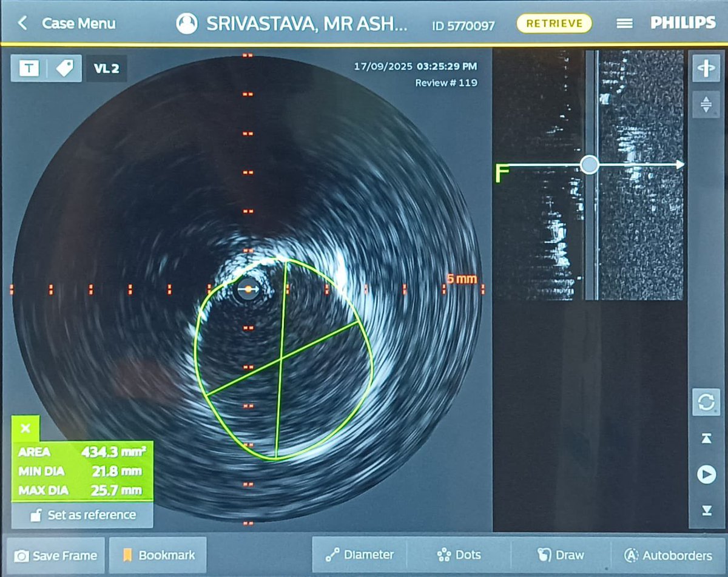Bookmark this frame
The width and height of the screenshot is (728, 577).
[158, 555]
